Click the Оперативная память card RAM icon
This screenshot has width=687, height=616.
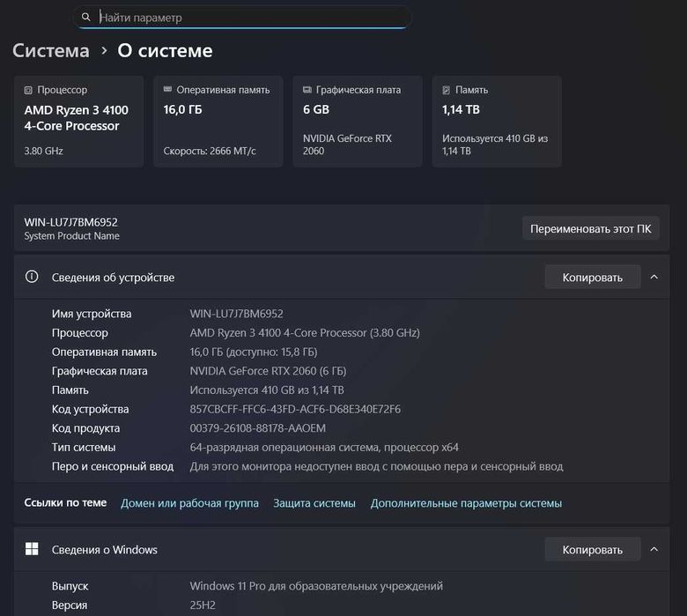pyautogui.click(x=167, y=89)
